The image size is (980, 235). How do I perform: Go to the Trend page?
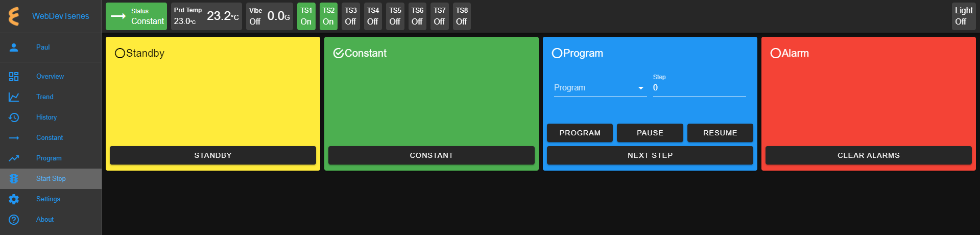(51, 97)
